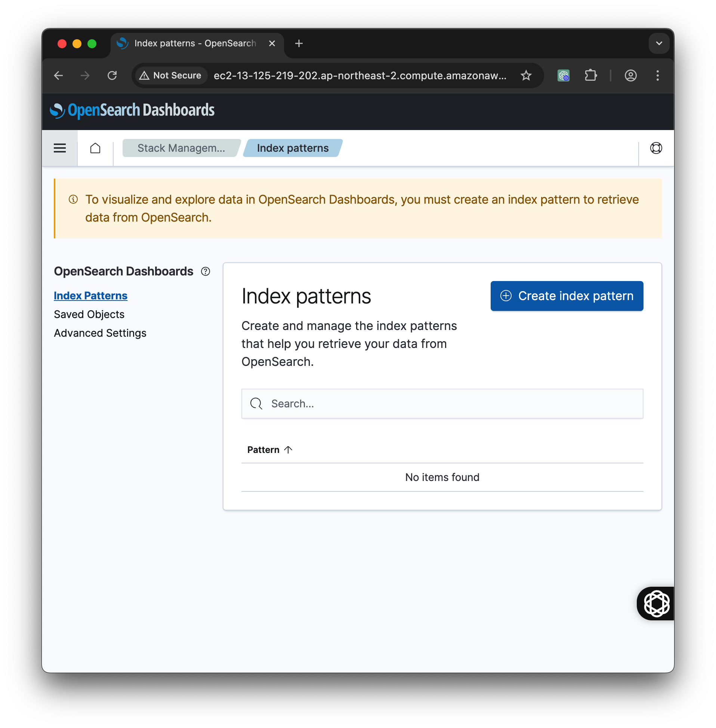Open the help lifebuoy icon
Image resolution: width=716 pixels, height=728 pixels.
click(656, 148)
